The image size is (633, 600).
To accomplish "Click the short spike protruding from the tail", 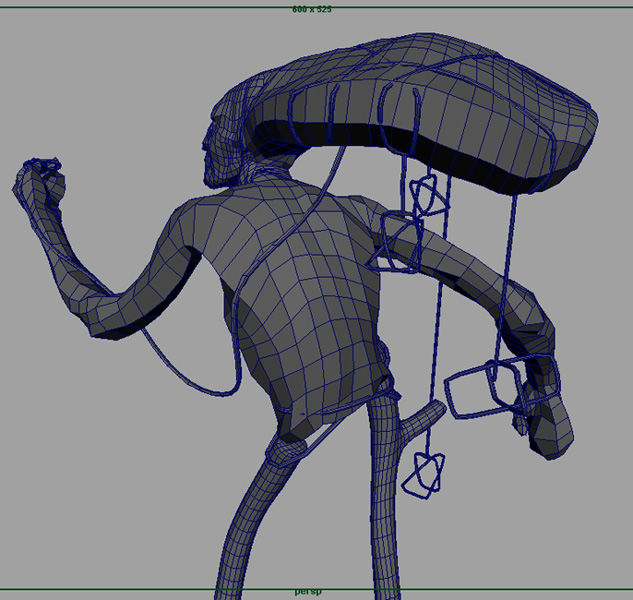I will pyautogui.click(x=422, y=420).
